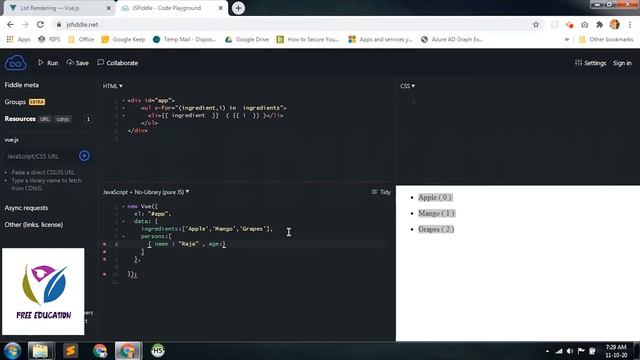This screenshot has height=360, width=640.
Task: Switch to List Rendering Vue.js tab
Action: coord(57,8)
